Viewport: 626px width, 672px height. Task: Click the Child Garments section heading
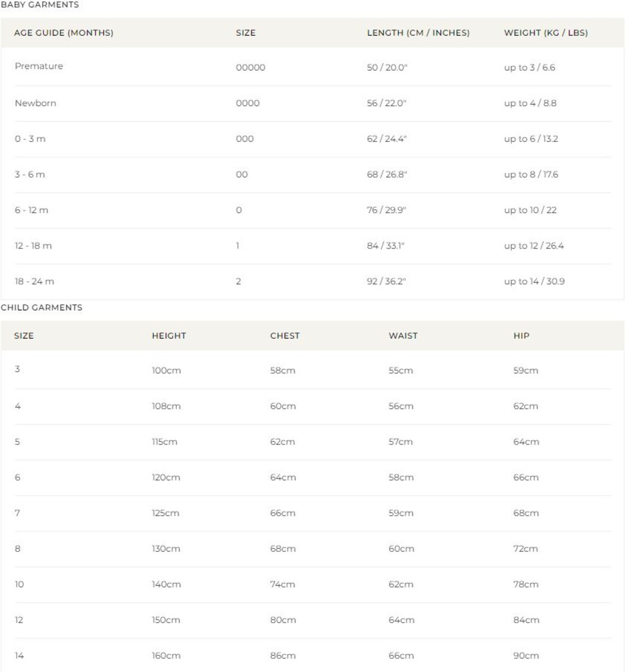41,308
